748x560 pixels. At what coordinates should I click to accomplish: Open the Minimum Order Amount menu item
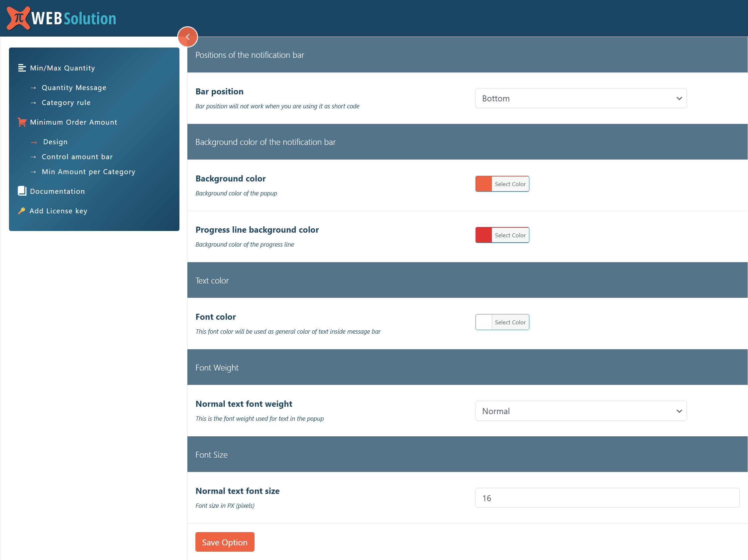pyautogui.click(x=73, y=122)
